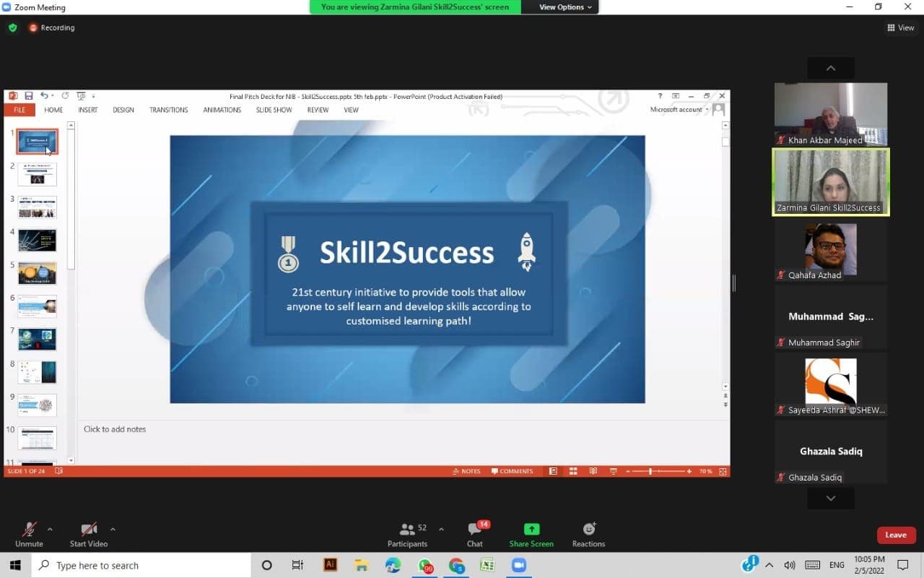This screenshot has width=924, height=578.
Task: Open the Participants list
Action: click(x=408, y=535)
